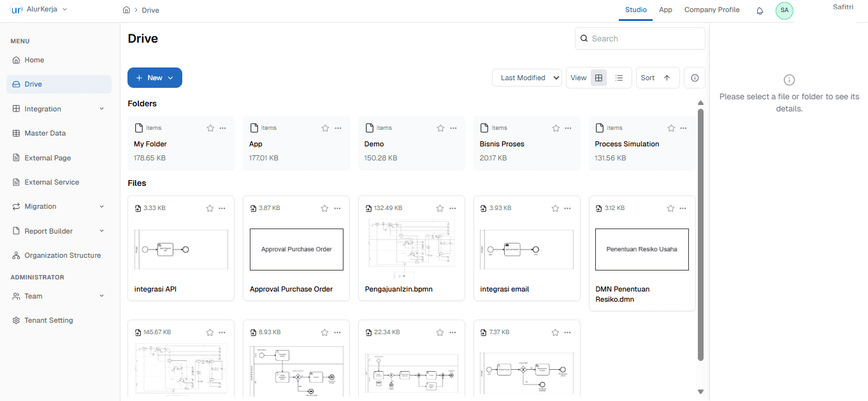Click the New button
Image resolution: width=868 pixels, height=401 pixels.
coord(155,78)
